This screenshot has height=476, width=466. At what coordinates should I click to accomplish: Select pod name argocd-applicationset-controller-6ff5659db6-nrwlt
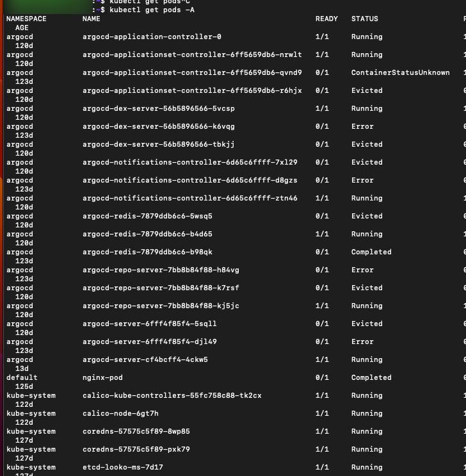192,54
